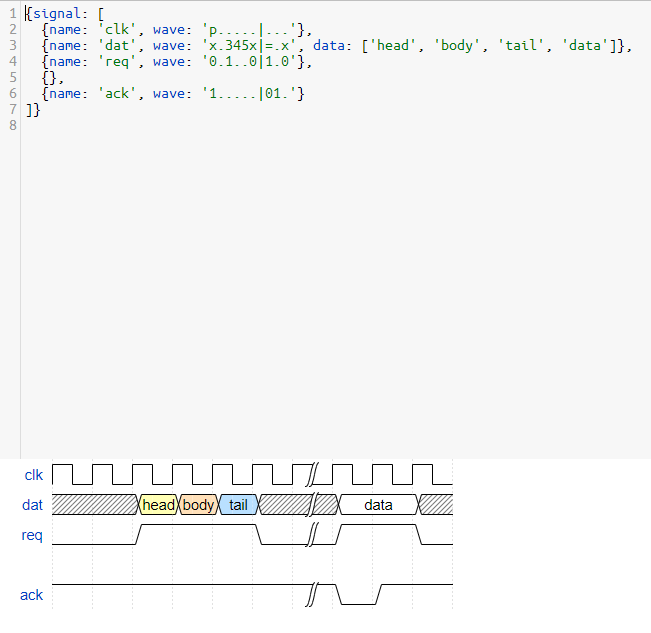The image size is (651, 633).
Task: Click the ack label in the waveform
Action: [32, 595]
